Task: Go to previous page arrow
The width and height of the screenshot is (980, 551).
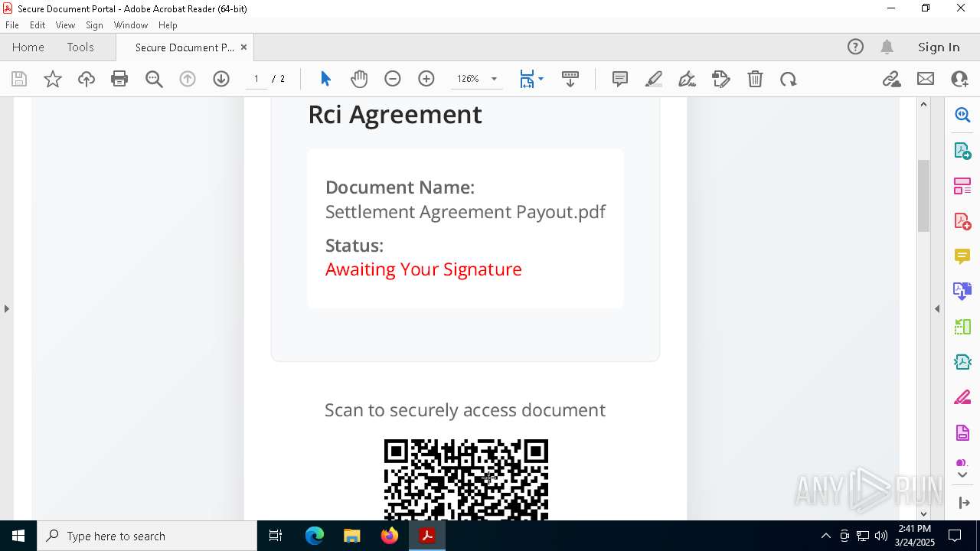Action: tap(188, 79)
